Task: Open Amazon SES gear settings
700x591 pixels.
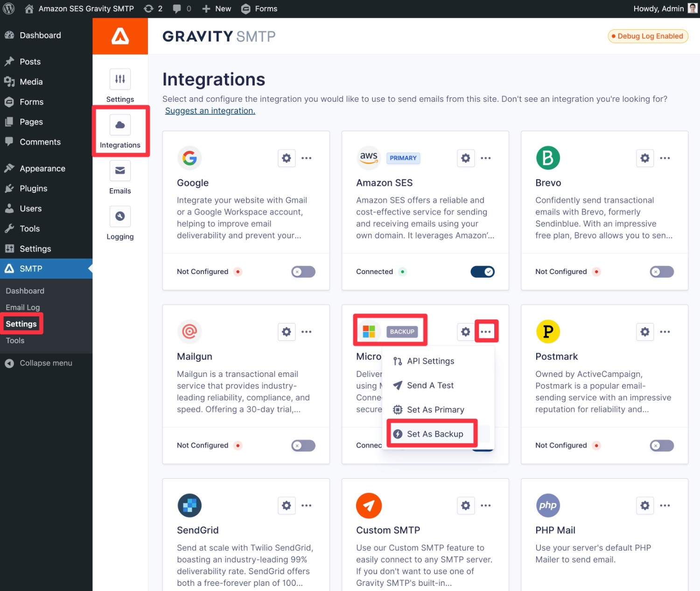Action: pos(466,158)
